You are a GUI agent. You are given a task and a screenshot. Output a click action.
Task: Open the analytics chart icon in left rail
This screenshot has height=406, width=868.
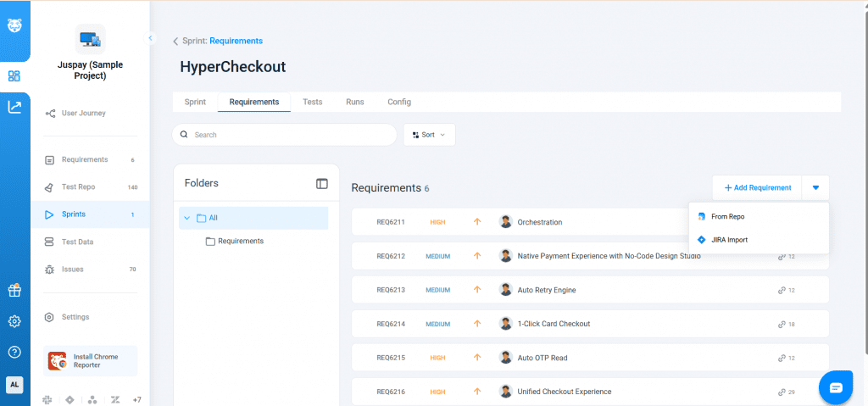click(x=14, y=107)
